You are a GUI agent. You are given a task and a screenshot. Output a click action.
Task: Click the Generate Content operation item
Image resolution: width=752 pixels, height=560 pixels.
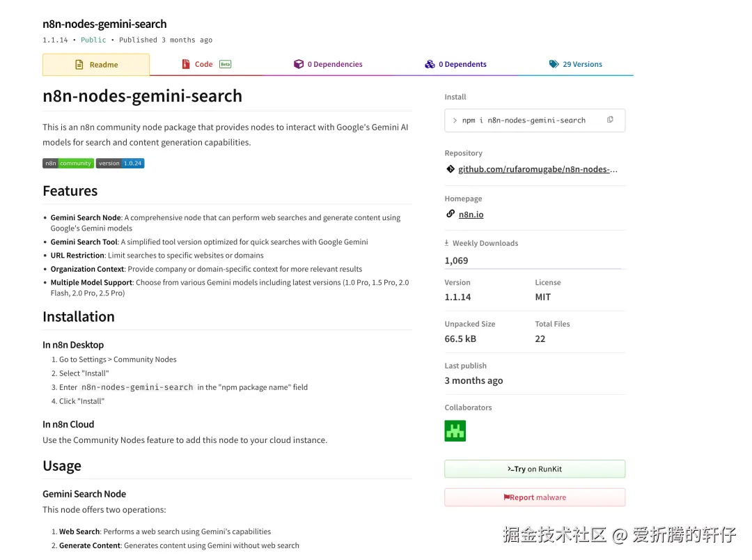tap(179, 545)
